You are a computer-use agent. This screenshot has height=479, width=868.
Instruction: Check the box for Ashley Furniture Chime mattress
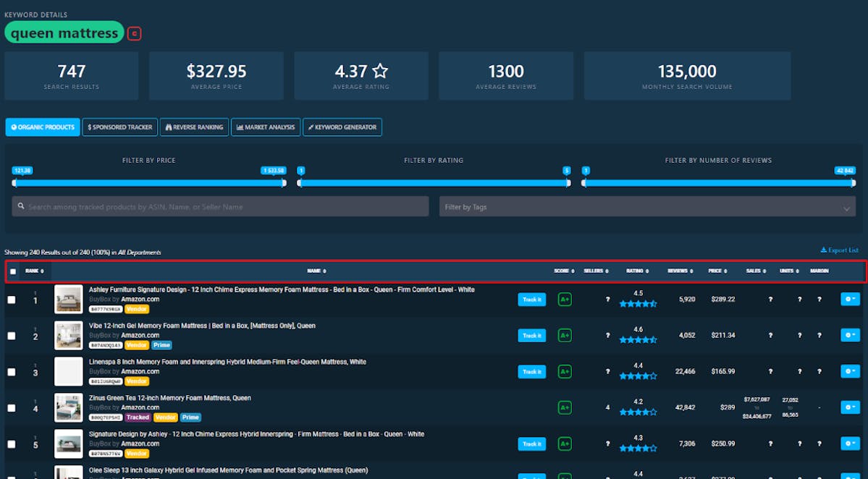12,300
